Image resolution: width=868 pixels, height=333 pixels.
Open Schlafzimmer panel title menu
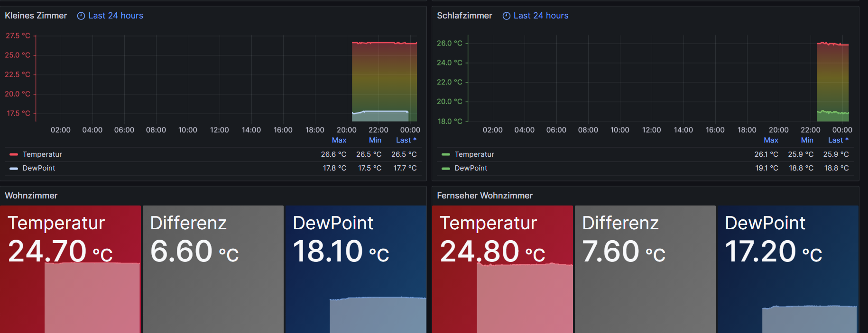tap(464, 16)
